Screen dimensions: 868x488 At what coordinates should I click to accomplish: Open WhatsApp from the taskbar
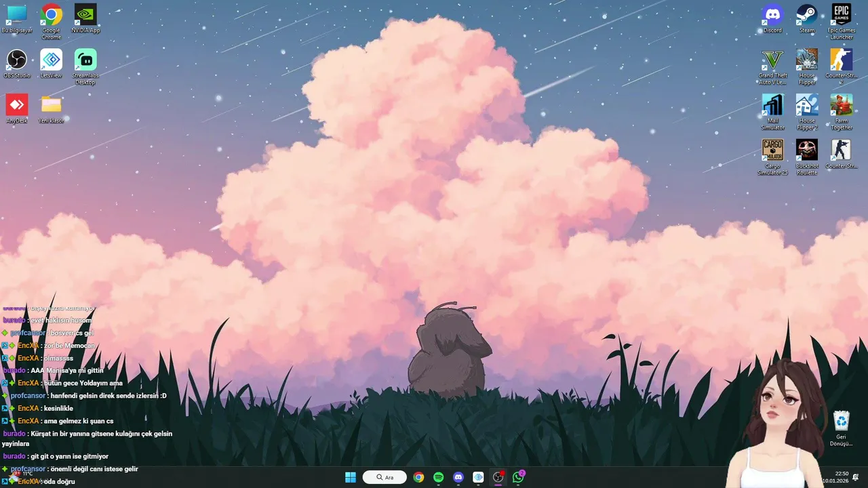click(518, 477)
